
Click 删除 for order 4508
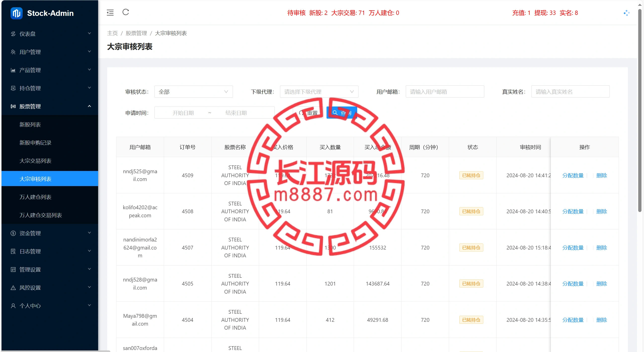tap(601, 211)
